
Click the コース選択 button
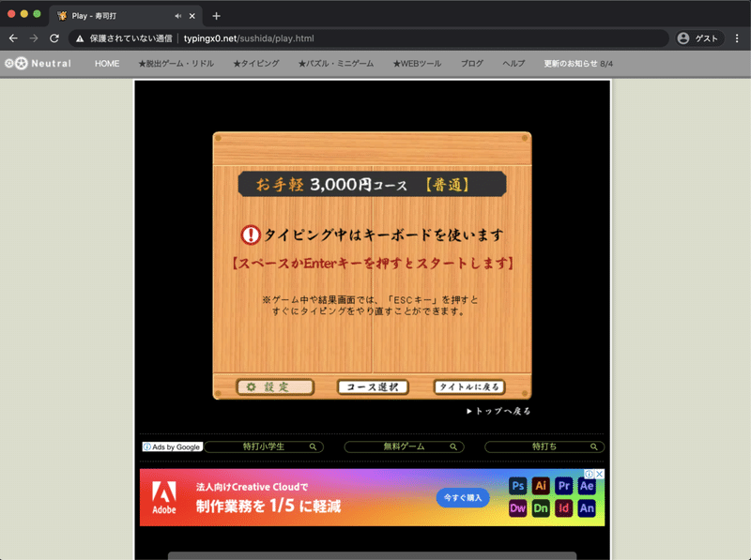tap(373, 386)
